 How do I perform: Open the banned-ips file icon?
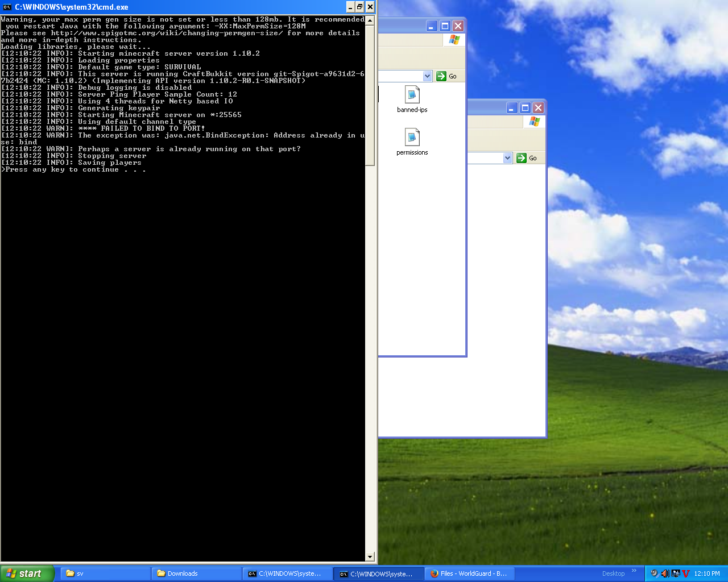(412, 95)
